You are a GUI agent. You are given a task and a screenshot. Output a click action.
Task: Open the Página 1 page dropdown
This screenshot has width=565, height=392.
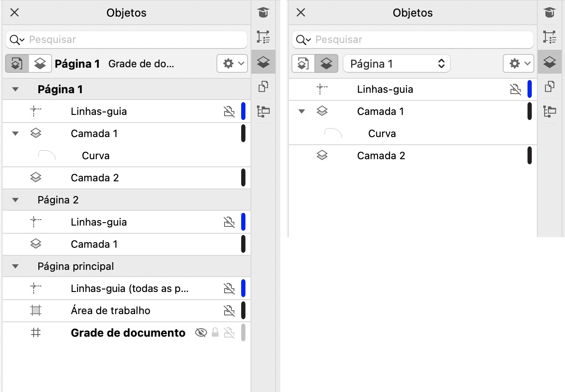pos(396,64)
